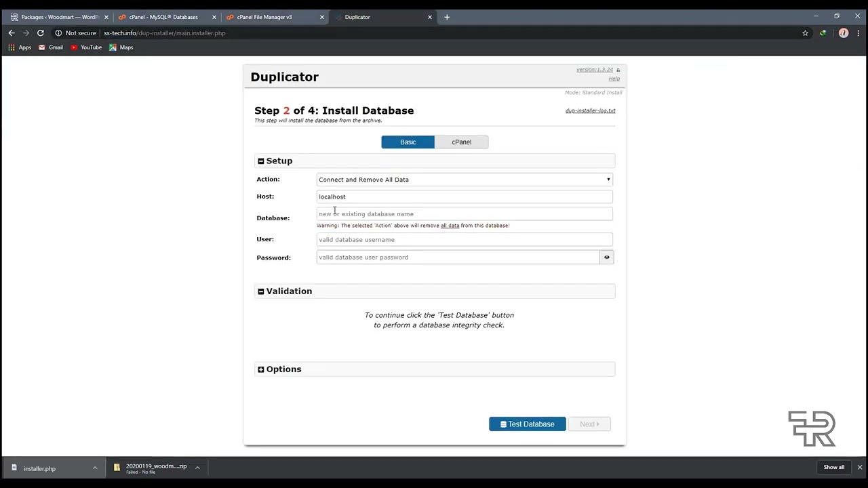Close the cPanel File Manager tab
Image resolution: width=868 pixels, height=488 pixels.
point(322,17)
